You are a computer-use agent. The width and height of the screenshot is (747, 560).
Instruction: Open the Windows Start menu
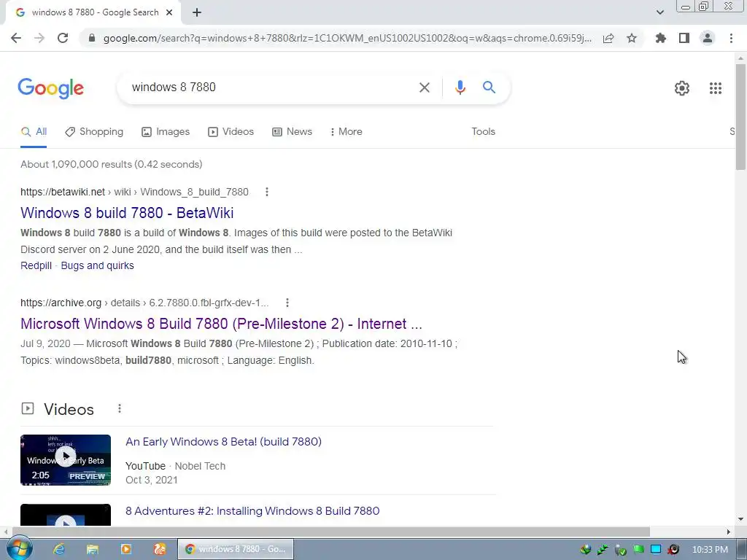point(19,549)
